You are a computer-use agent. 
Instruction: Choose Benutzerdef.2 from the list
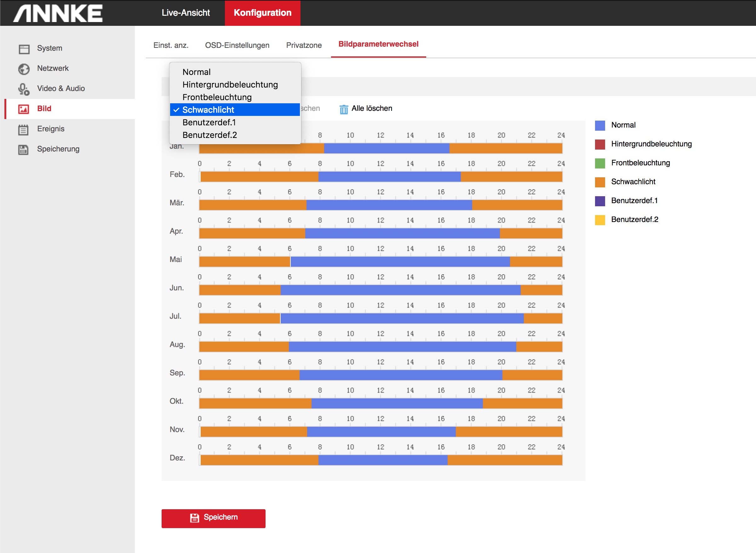[x=209, y=135]
